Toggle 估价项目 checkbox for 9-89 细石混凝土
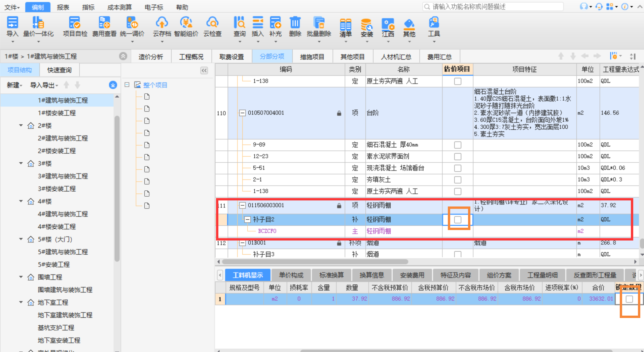This screenshot has width=644, height=352. (x=458, y=145)
